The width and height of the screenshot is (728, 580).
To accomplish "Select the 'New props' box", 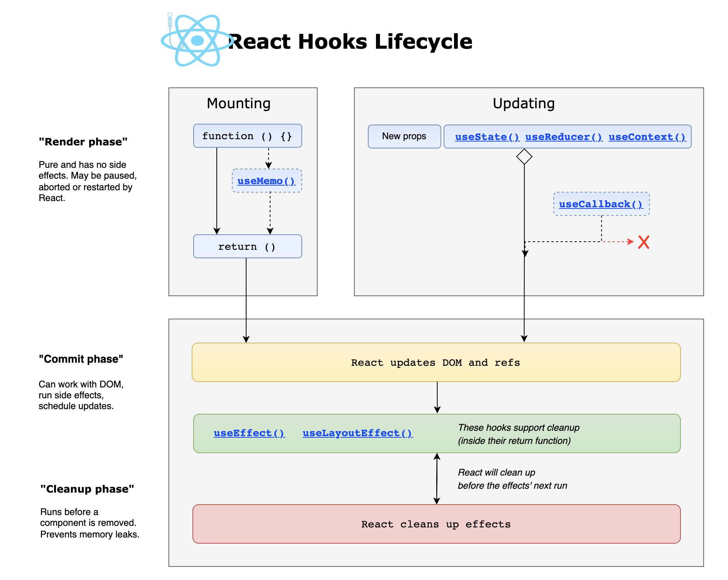I will 405,136.
